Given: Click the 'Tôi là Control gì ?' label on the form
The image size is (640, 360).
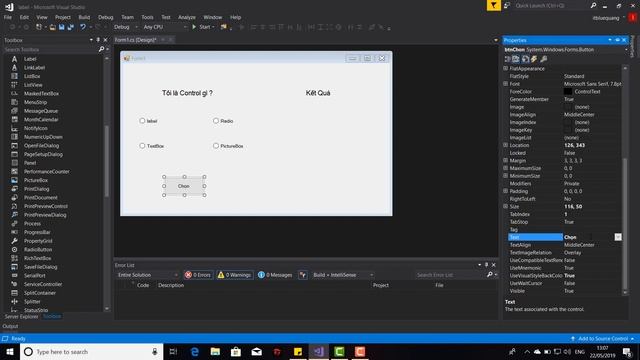Looking at the screenshot, I should (187, 93).
